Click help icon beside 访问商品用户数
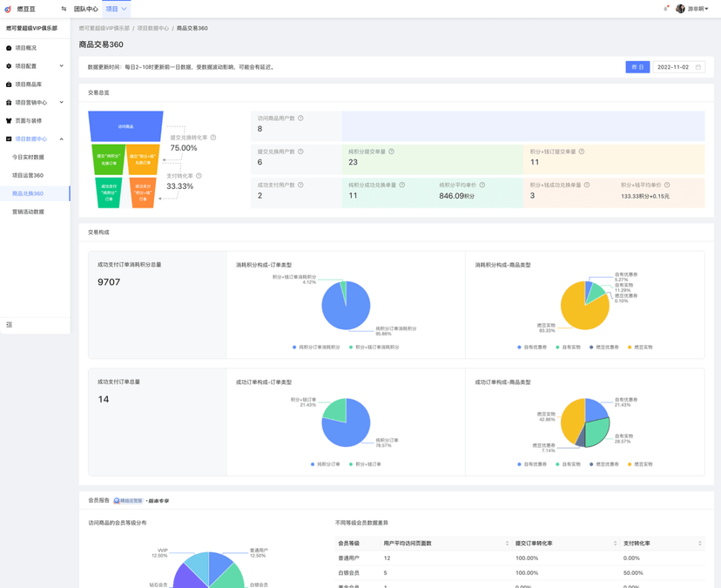This screenshot has width=721, height=588. pyautogui.click(x=300, y=118)
